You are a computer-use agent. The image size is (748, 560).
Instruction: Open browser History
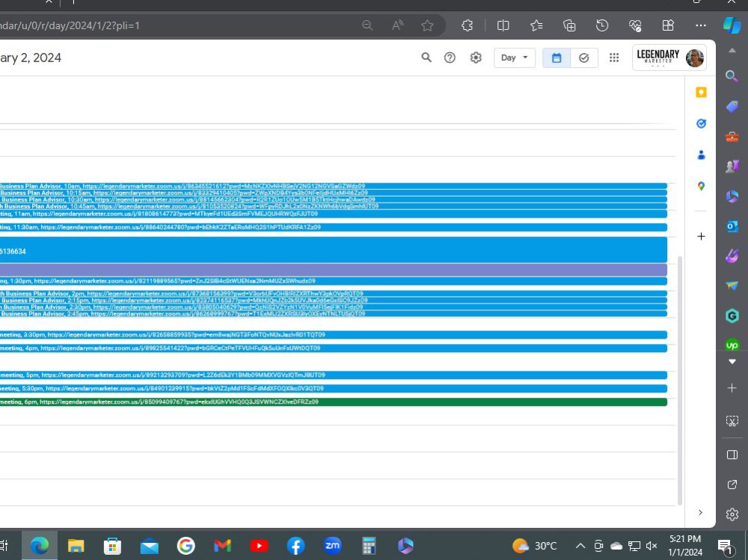pyautogui.click(x=602, y=25)
